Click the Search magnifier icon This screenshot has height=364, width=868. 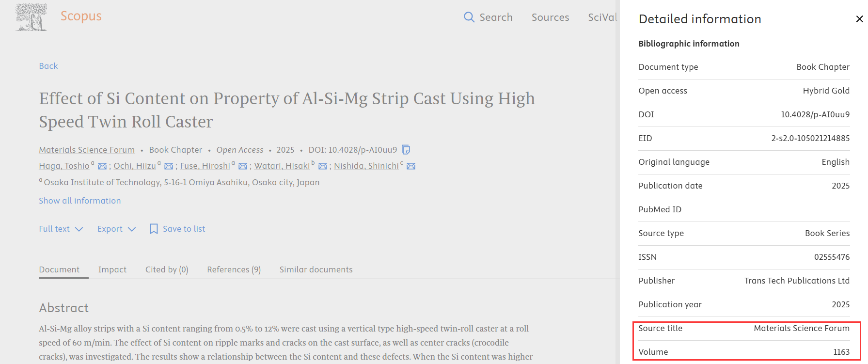[469, 17]
